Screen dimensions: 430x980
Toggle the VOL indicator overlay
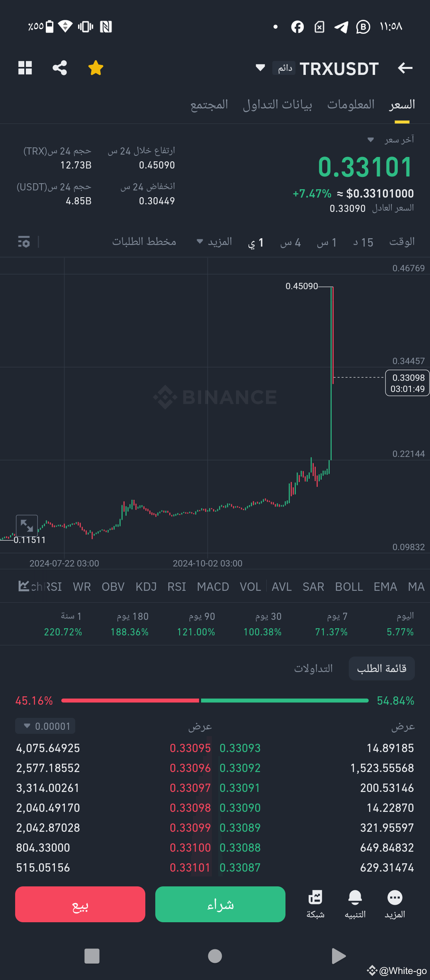tap(250, 586)
